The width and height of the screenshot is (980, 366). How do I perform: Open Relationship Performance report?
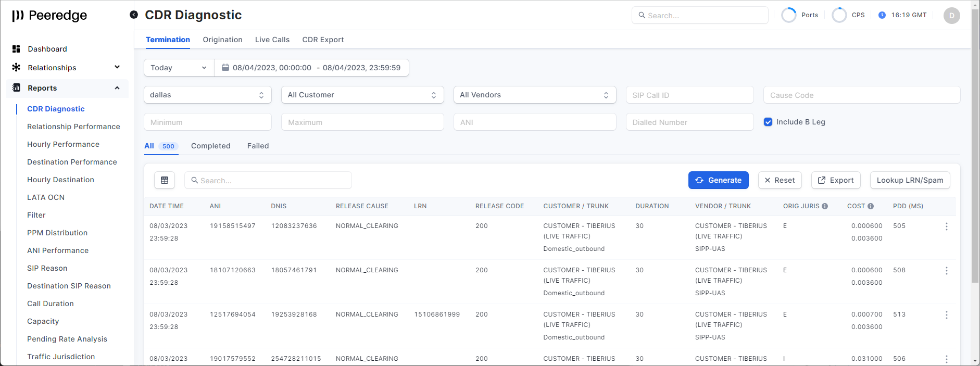[73, 127]
